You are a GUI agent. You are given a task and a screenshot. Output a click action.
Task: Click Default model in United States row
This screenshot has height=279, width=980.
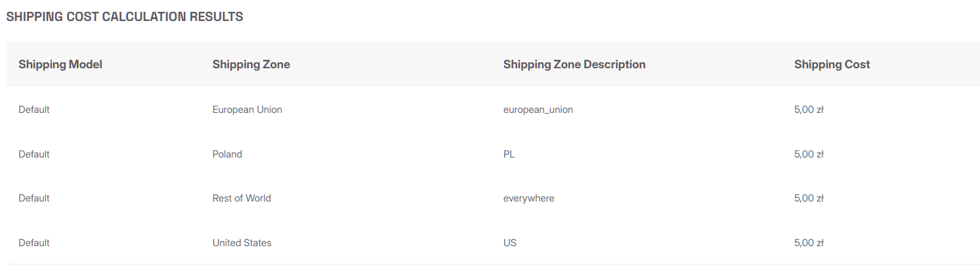tap(34, 243)
